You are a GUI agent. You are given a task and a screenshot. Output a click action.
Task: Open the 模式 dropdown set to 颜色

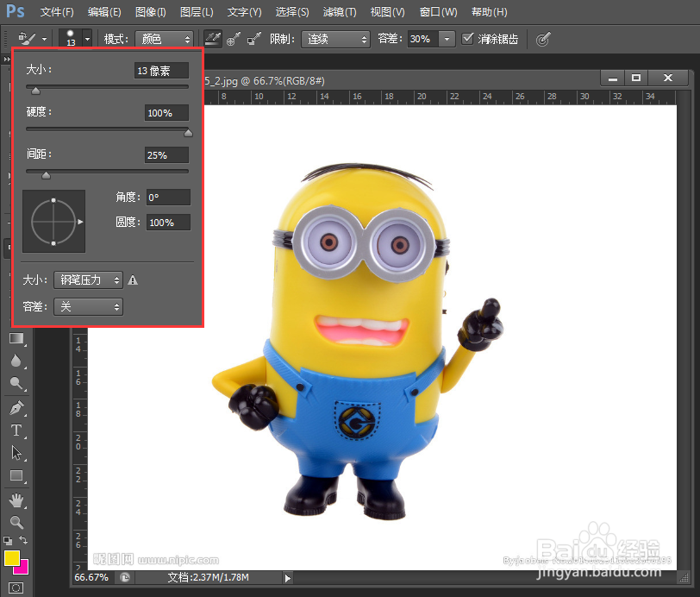coord(165,39)
